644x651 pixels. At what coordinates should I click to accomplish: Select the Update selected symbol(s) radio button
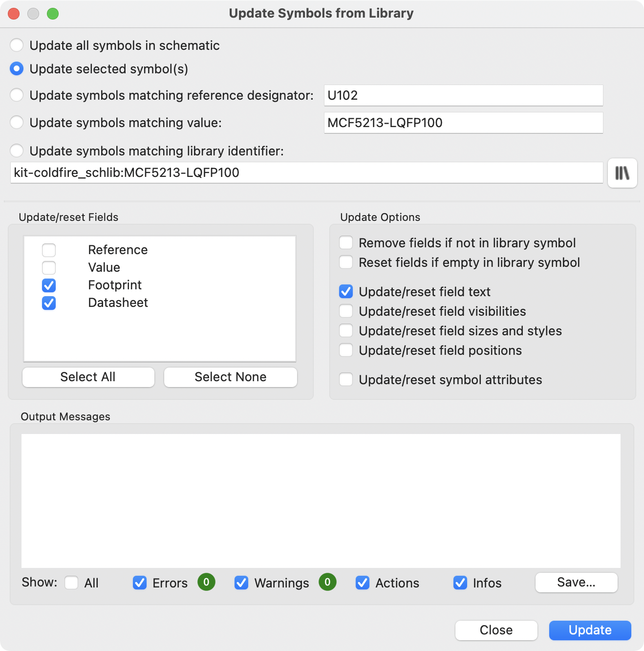(x=17, y=69)
